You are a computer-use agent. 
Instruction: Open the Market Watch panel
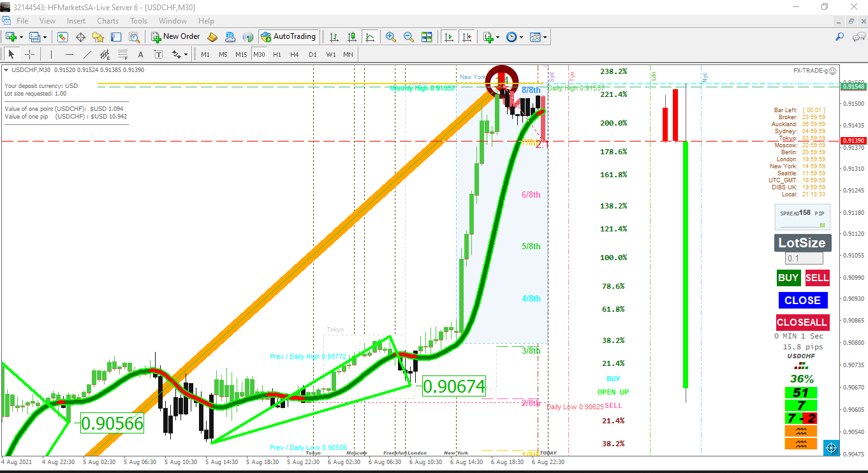(63, 37)
